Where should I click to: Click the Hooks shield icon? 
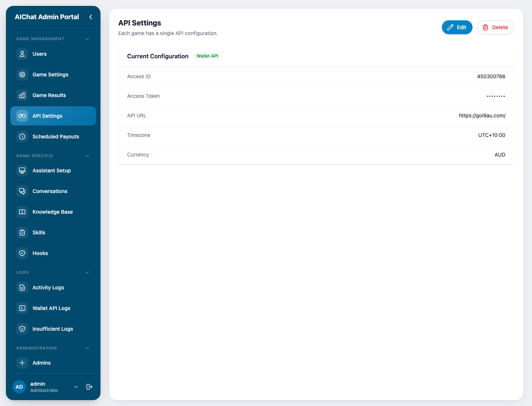[22, 253]
